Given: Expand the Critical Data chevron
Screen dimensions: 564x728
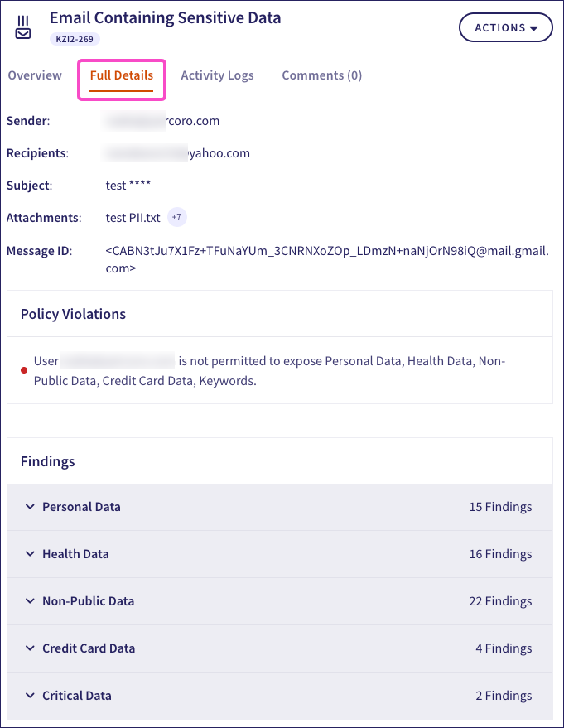Looking at the screenshot, I should (x=30, y=696).
